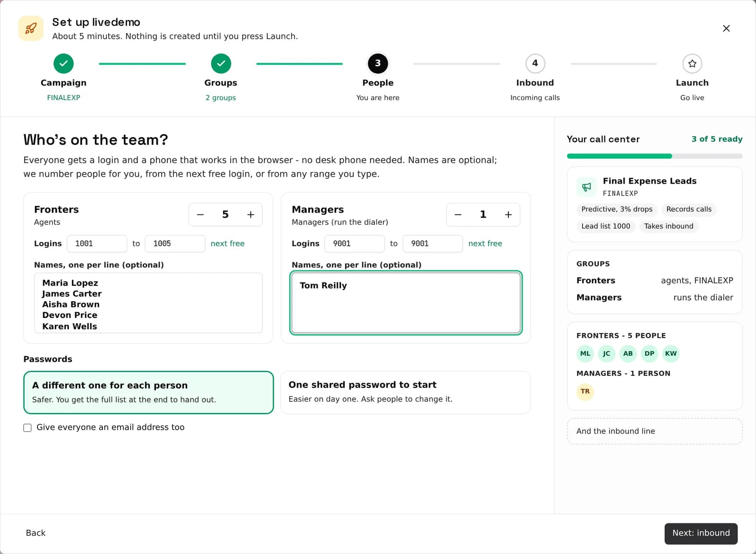Viewport: 756px width, 554px height.
Task: Click the DP fronter avatar
Action: click(x=650, y=353)
